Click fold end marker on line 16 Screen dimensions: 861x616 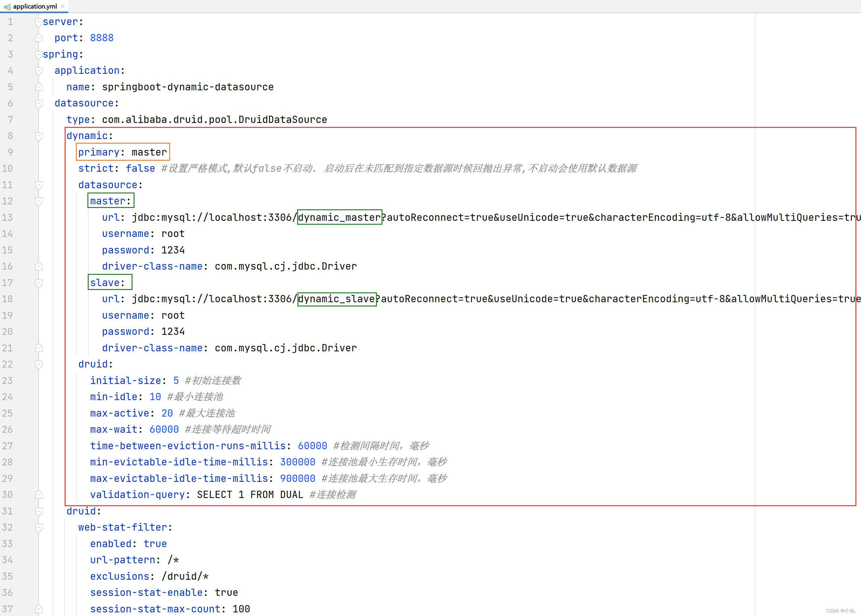(x=38, y=266)
